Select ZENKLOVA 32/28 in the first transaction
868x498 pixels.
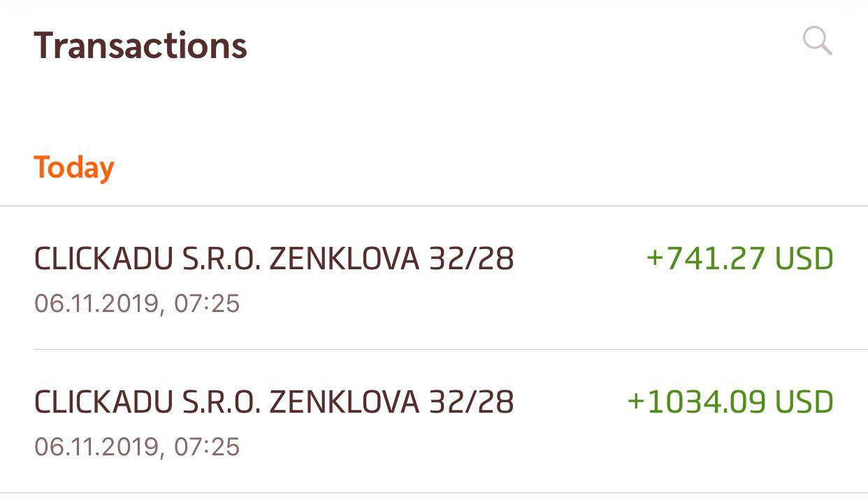pyautogui.click(x=391, y=259)
